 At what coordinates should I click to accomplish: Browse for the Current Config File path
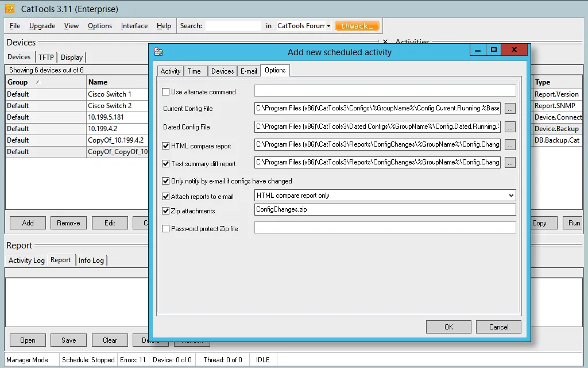[x=510, y=109]
